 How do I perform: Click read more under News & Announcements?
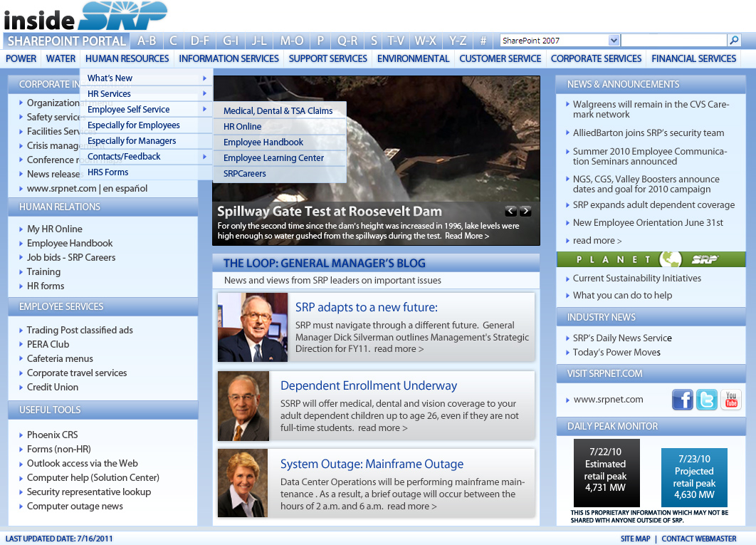(x=597, y=240)
